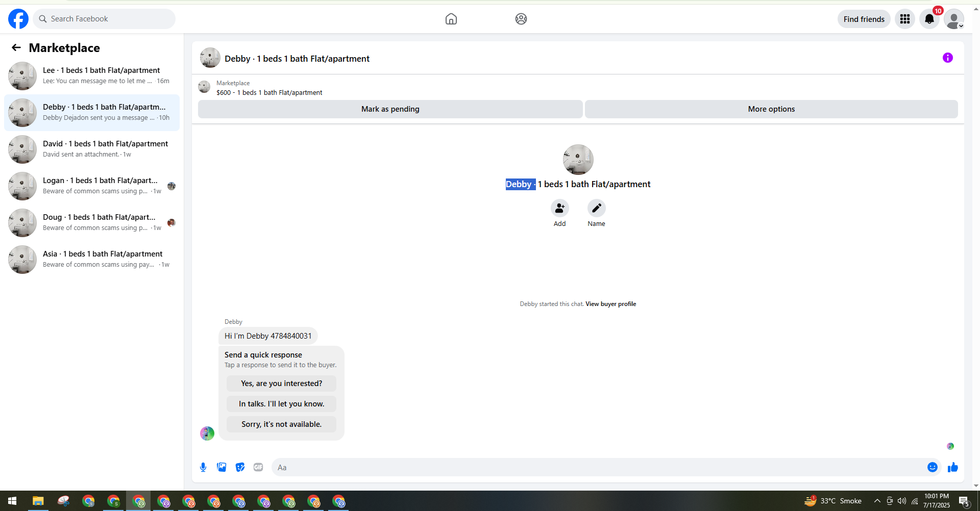Open Doug's apartment conversation

coord(92,223)
